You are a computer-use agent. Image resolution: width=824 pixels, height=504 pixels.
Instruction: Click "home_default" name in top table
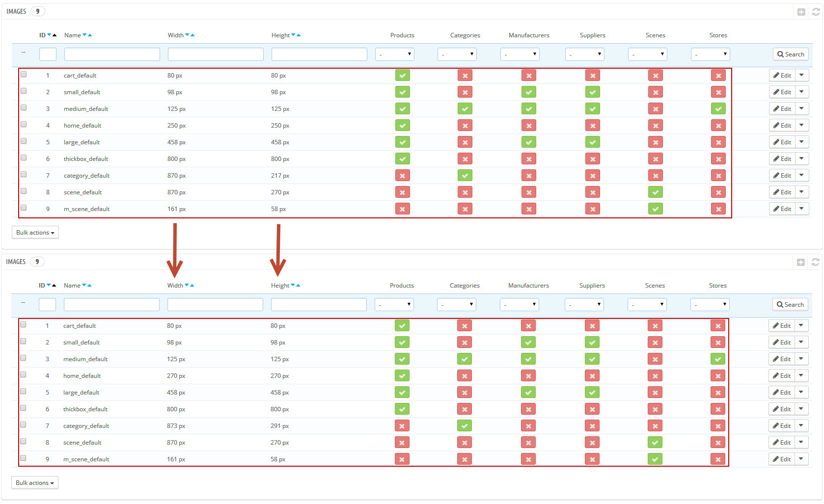[x=82, y=126]
